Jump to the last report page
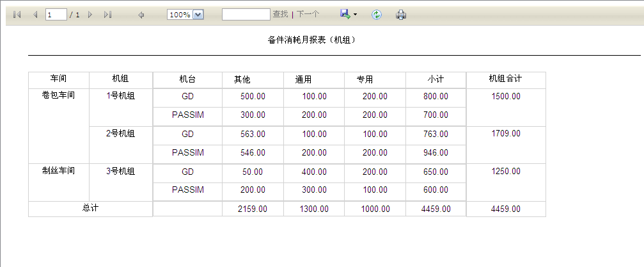644x267 pixels. pyautogui.click(x=107, y=15)
